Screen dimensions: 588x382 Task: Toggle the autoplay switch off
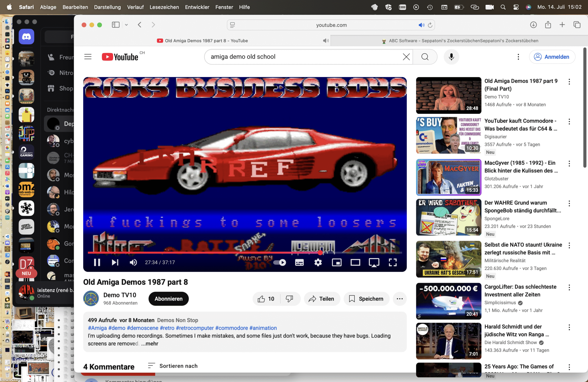click(280, 262)
